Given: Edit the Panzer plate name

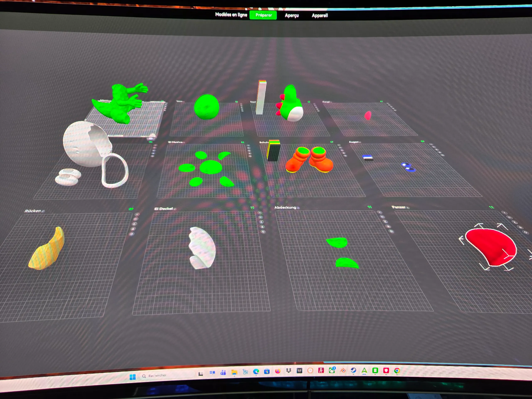Looking at the screenshot, I should (x=408, y=208).
